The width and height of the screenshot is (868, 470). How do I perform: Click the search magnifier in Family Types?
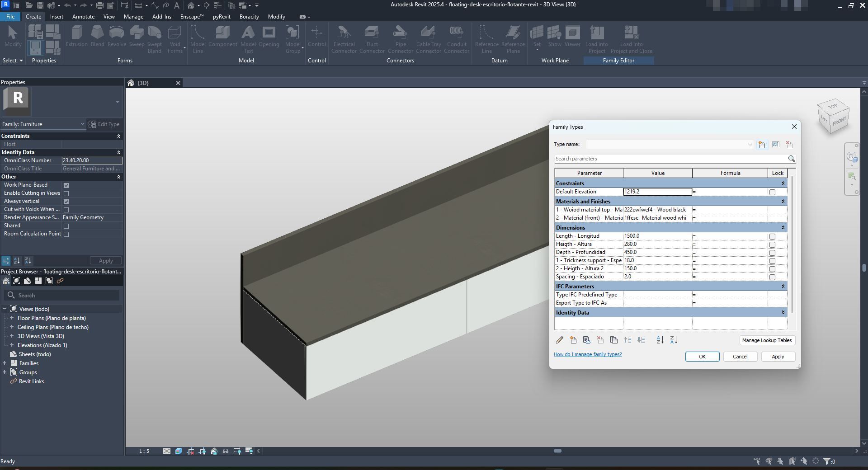click(x=792, y=159)
